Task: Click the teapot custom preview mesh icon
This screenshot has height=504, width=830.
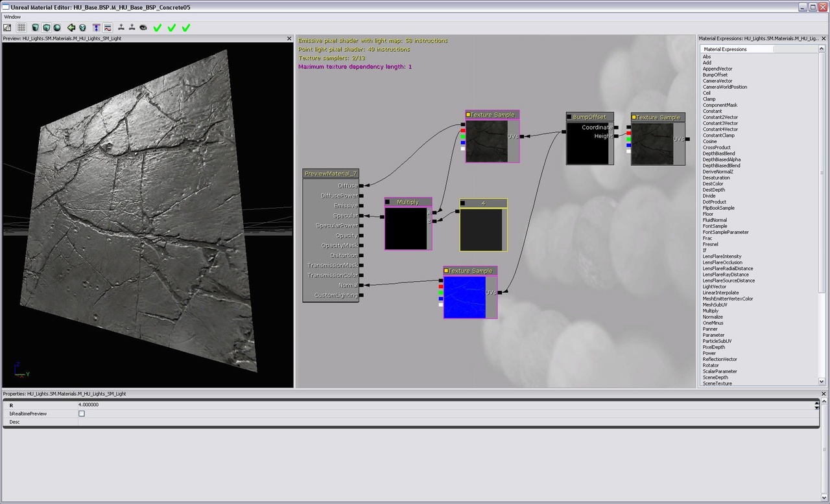Action: click(x=82, y=27)
